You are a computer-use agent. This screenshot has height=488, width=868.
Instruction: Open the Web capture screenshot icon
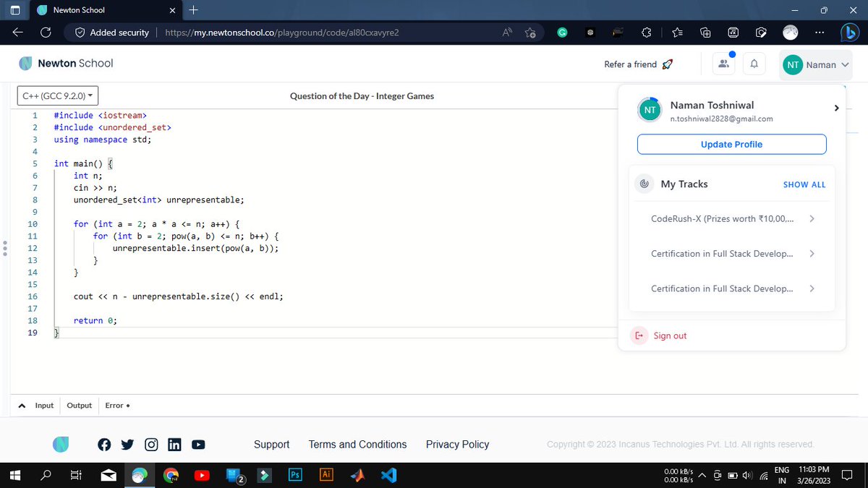[760, 33]
